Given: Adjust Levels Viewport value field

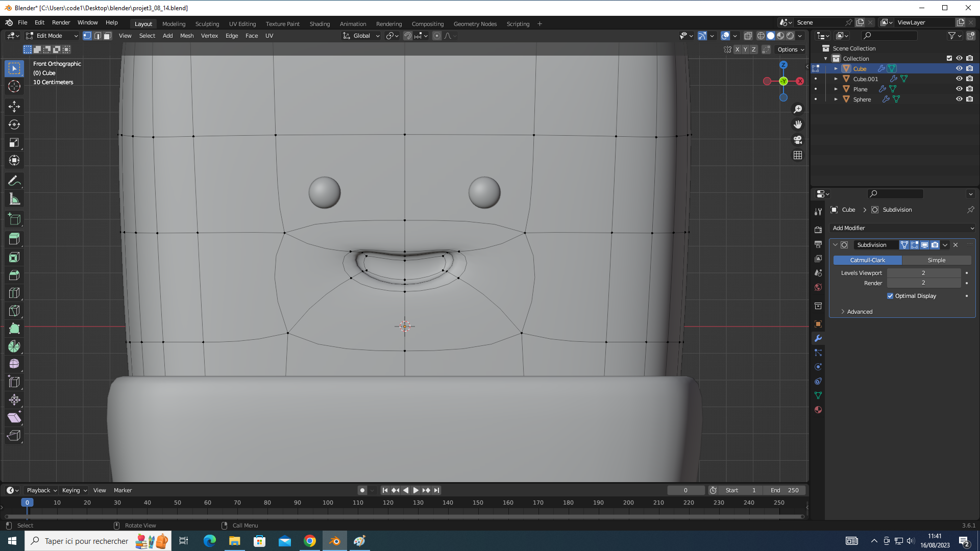Looking at the screenshot, I should tap(924, 273).
